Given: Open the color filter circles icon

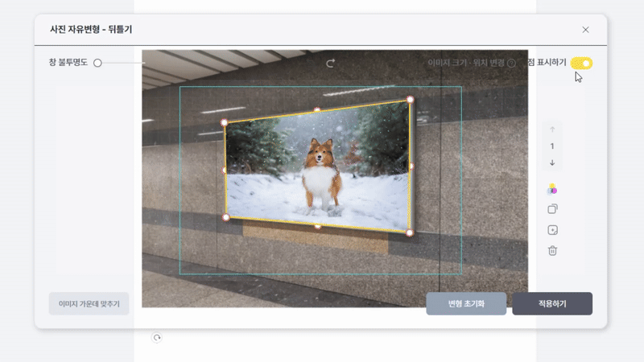Looking at the screenshot, I should 552,190.
